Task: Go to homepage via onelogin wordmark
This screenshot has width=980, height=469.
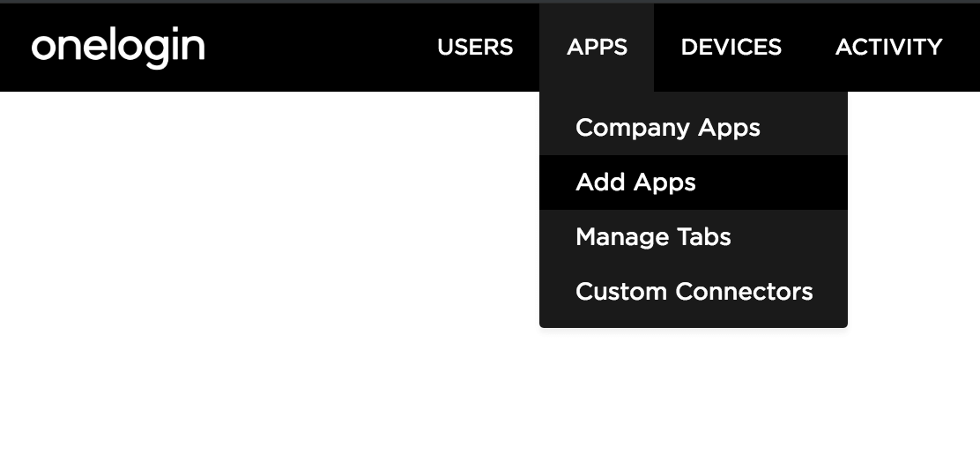Action: click(118, 47)
